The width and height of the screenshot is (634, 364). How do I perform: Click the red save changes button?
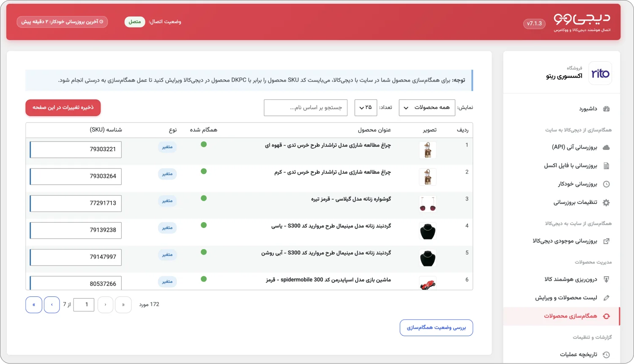(63, 108)
